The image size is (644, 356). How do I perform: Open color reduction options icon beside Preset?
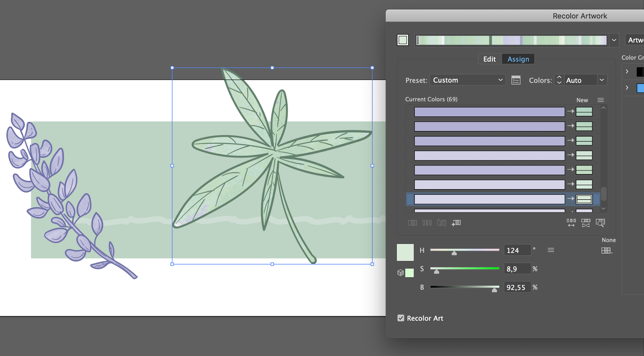(516, 80)
